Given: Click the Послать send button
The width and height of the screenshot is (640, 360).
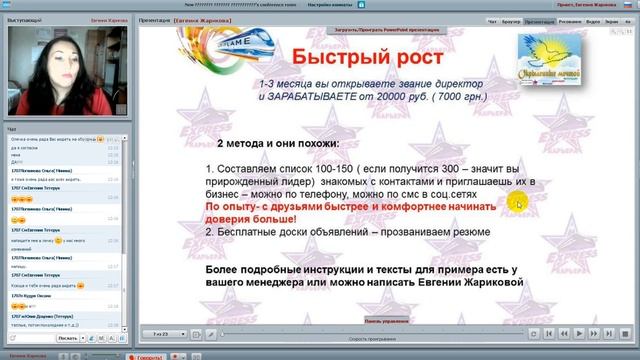Looking at the screenshot, I should [67, 338].
